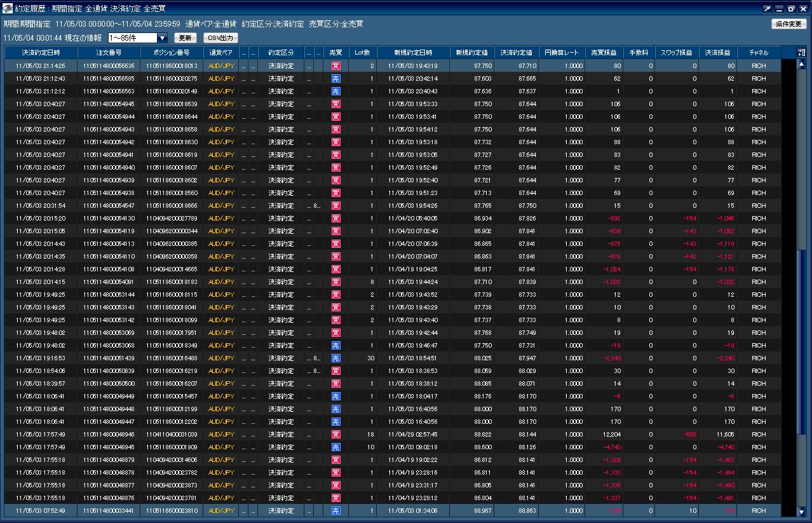Select position number 1104096200000344 cell
Image resolution: width=812 pixels, height=523 pixels.
172,231
